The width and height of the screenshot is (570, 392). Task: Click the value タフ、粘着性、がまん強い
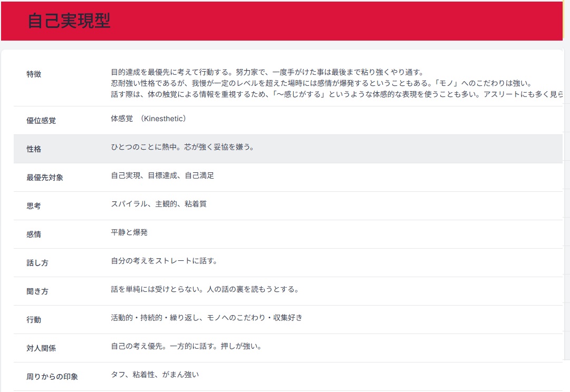click(155, 375)
